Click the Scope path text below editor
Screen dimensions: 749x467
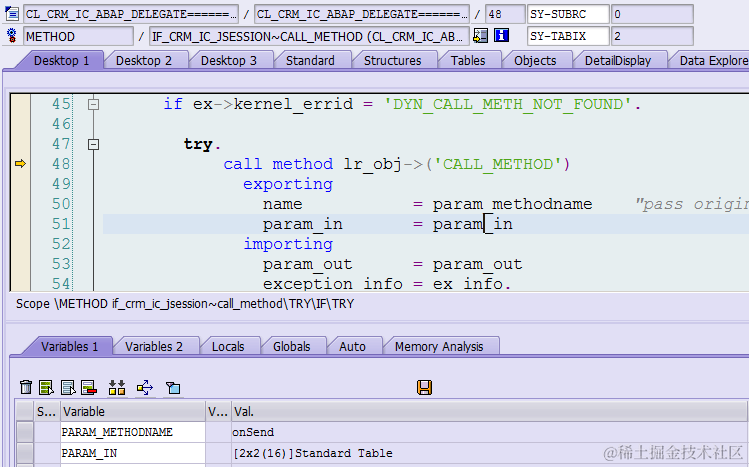[185, 304]
